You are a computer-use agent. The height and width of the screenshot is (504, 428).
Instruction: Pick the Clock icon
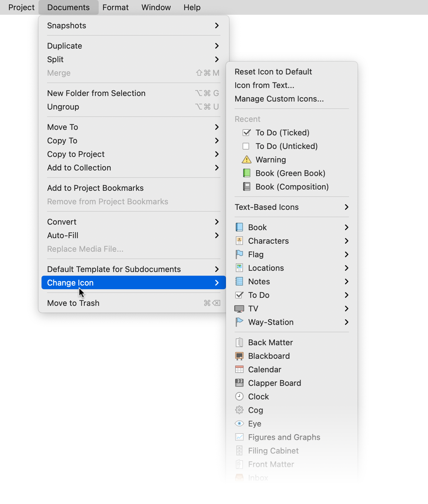coord(258,397)
